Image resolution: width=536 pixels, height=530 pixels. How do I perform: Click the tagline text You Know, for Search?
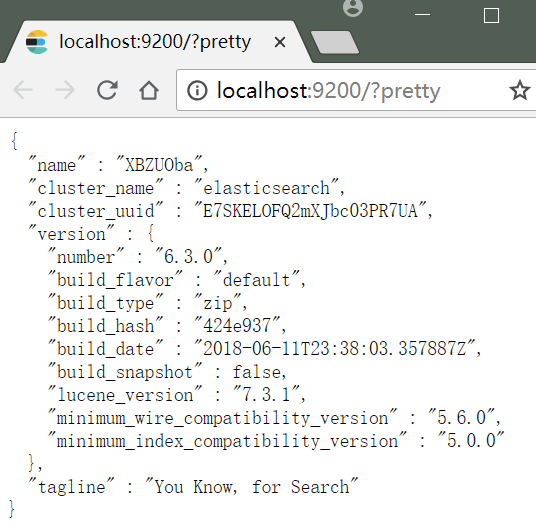point(252,486)
